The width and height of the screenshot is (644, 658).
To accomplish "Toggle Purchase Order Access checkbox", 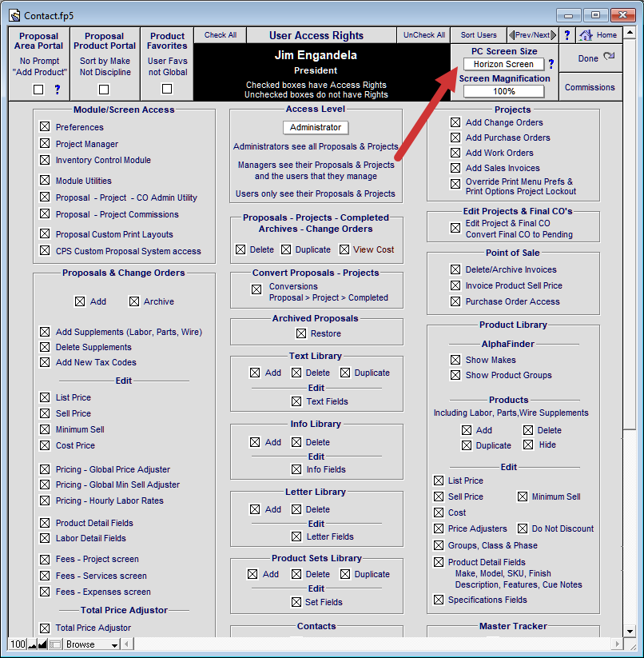I will [x=455, y=301].
